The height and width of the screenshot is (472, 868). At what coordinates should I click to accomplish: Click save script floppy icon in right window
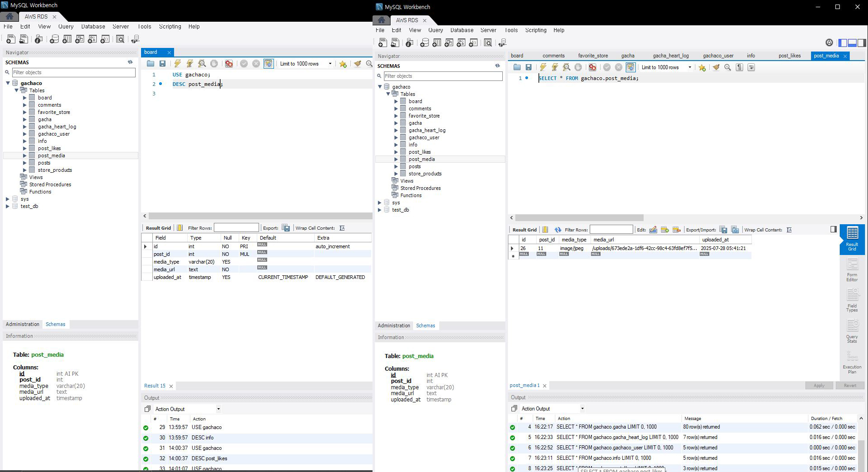pos(528,67)
